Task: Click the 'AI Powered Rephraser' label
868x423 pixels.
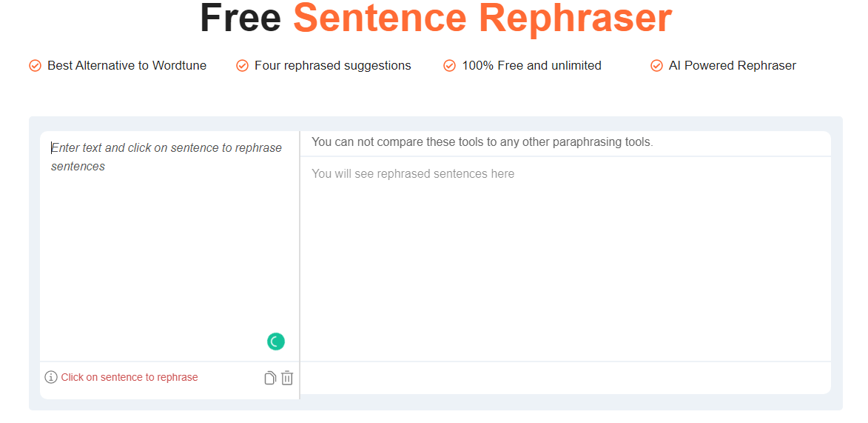Action: (733, 66)
